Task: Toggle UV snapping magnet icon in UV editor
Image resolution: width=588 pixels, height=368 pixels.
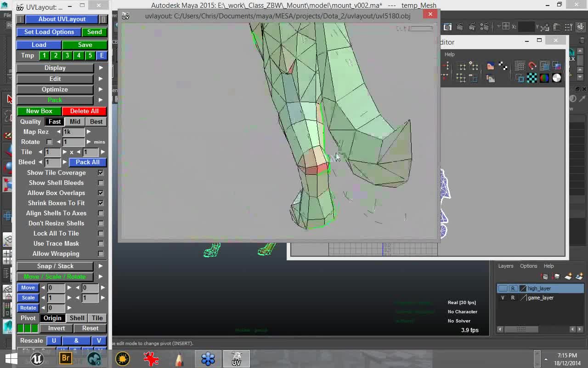Action: [532, 66]
